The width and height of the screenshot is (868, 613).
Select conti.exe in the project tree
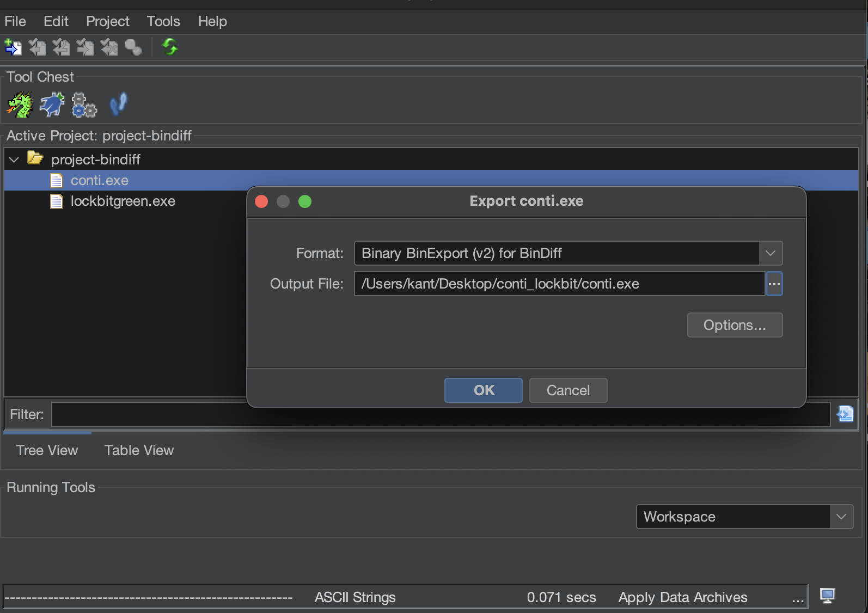100,180
